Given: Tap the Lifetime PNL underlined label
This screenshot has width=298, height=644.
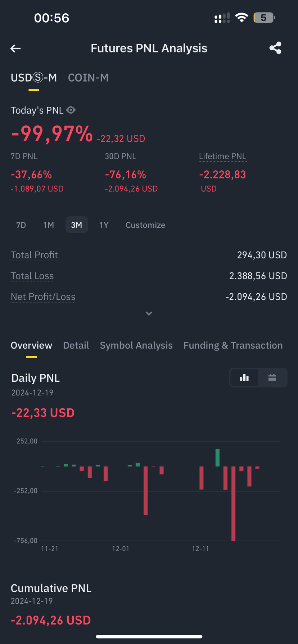Looking at the screenshot, I should [x=222, y=156].
